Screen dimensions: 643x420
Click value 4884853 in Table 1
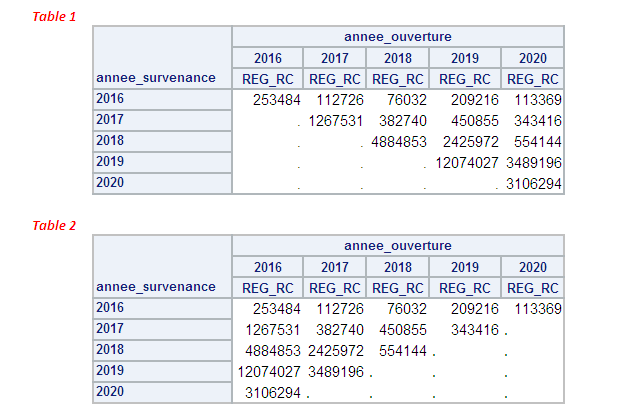click(x=399, y=142)
